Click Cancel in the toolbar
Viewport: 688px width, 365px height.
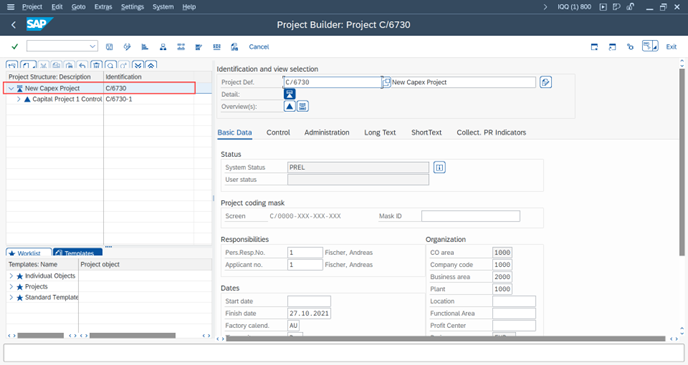[x=259, y=47]
